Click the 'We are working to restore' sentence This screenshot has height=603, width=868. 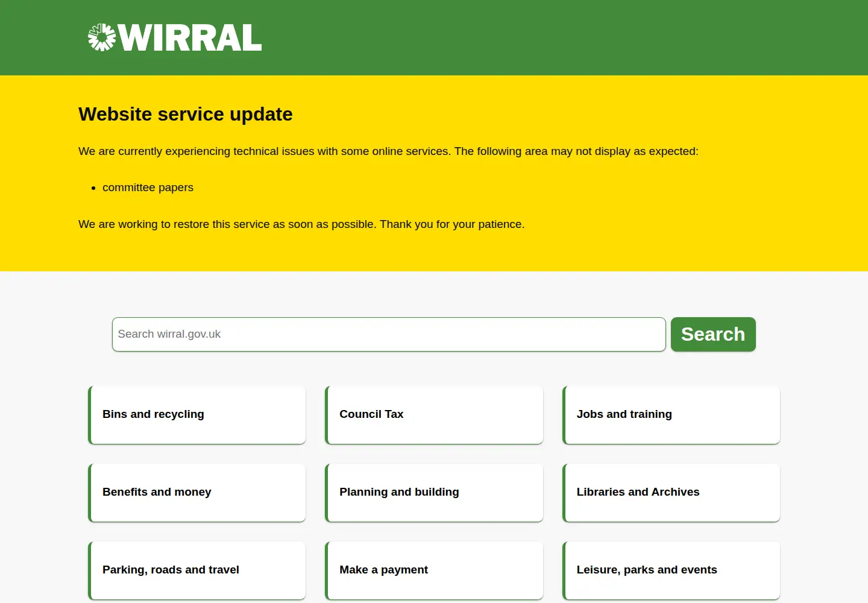pyautogui.click(x=301, y=224)
